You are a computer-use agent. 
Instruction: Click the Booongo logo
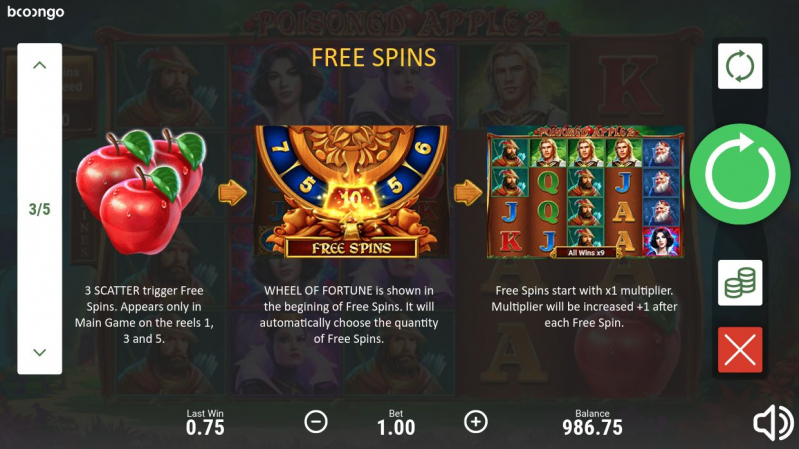point(36,12)
